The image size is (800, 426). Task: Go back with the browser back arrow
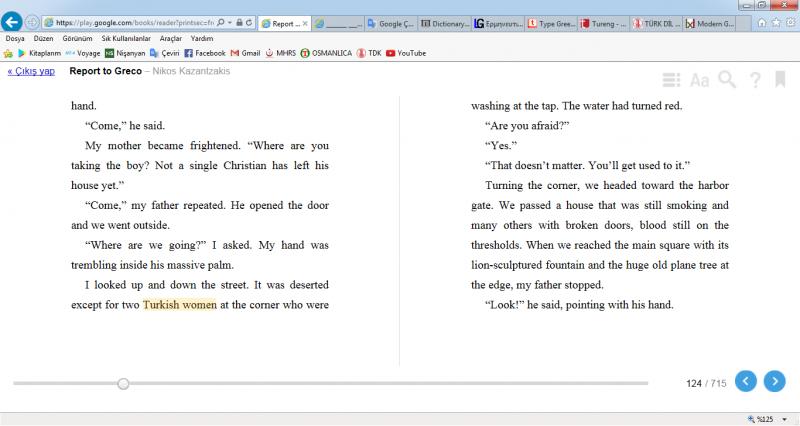[x=11, y=22]
